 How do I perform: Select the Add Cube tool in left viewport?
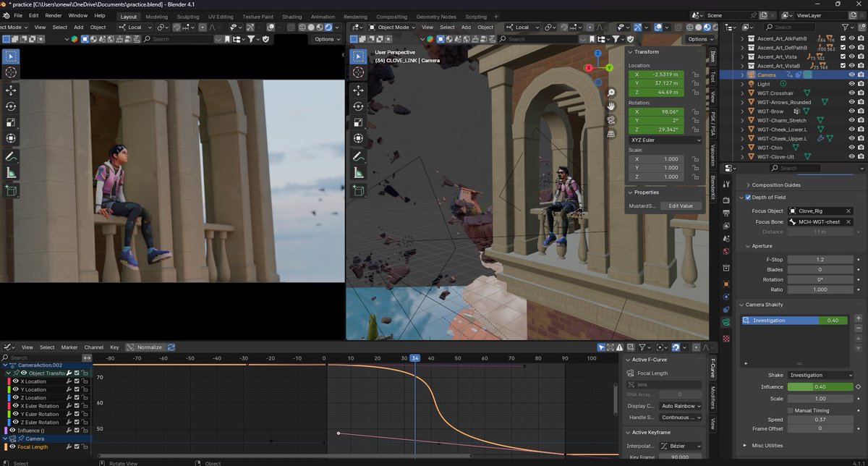coord(11,190)
